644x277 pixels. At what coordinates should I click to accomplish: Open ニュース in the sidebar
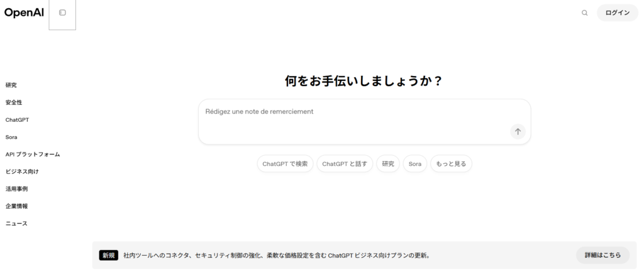click(16, 223)
